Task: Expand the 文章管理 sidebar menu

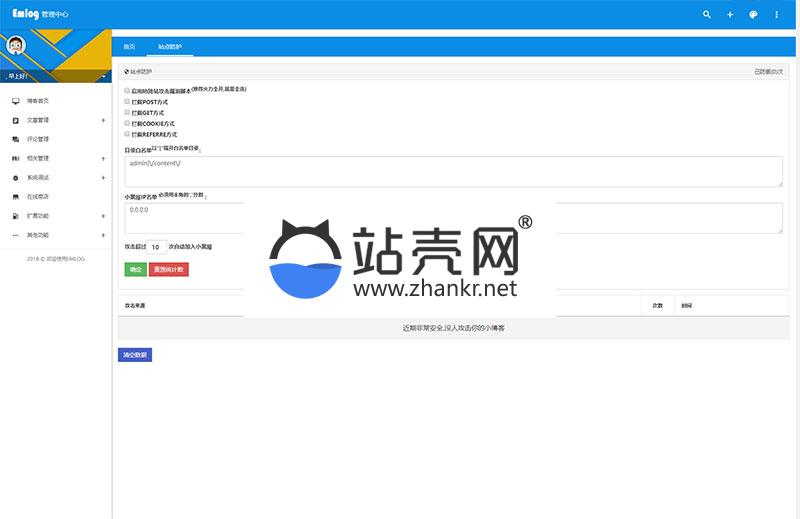Action: tap(103, 120)
